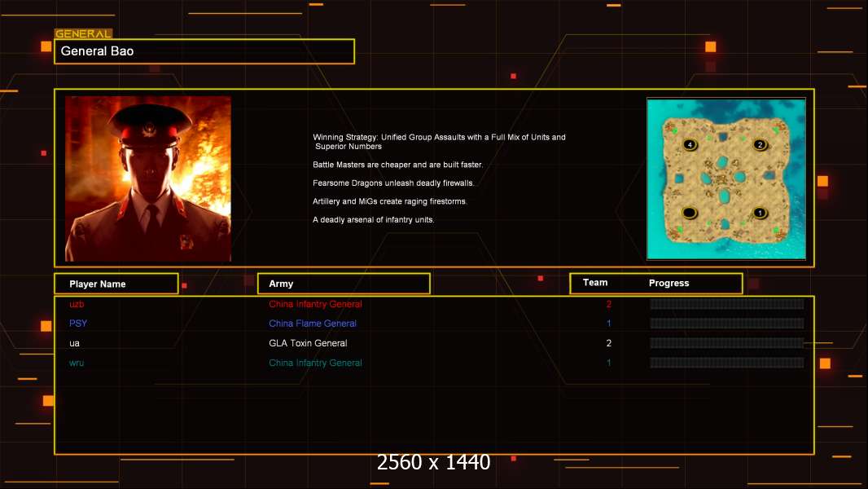Select player name PSY
868x489 pixels.
(x=78, y=324)
